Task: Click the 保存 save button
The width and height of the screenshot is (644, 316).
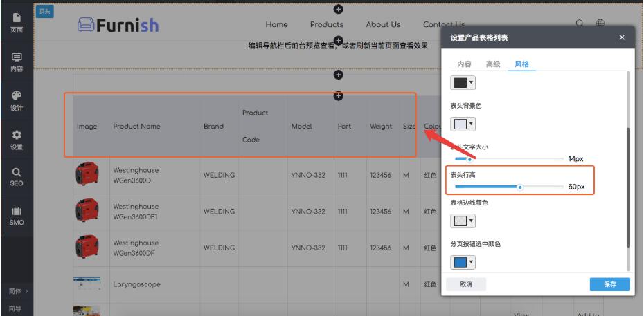Action: [609, 284]
